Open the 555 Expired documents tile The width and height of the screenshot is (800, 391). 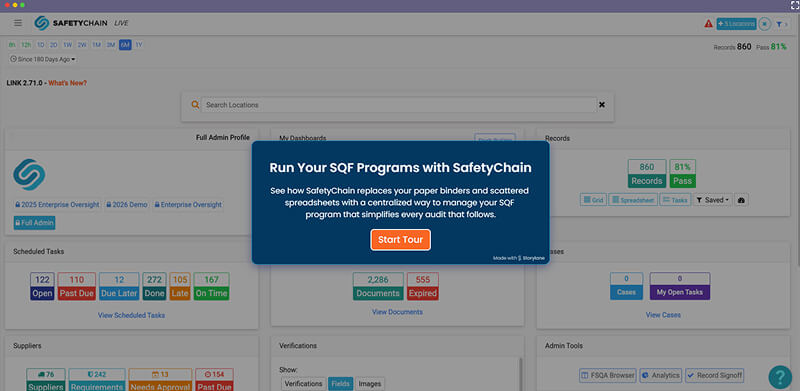pyautogui.click(x=423, y=286)
